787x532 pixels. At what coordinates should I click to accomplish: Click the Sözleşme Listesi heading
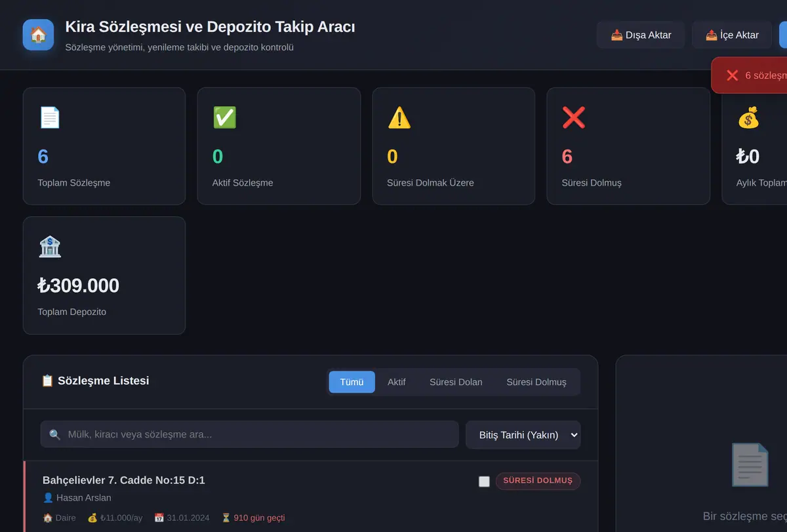tap(103, 380)
